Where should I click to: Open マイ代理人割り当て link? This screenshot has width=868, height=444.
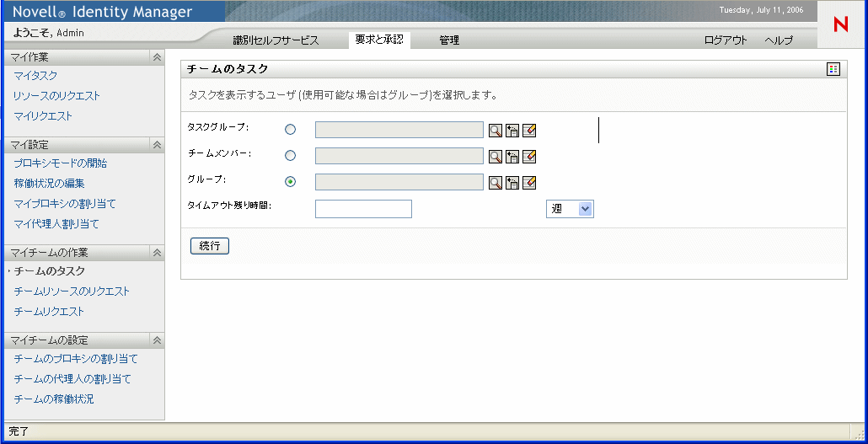tap(56, 224)
